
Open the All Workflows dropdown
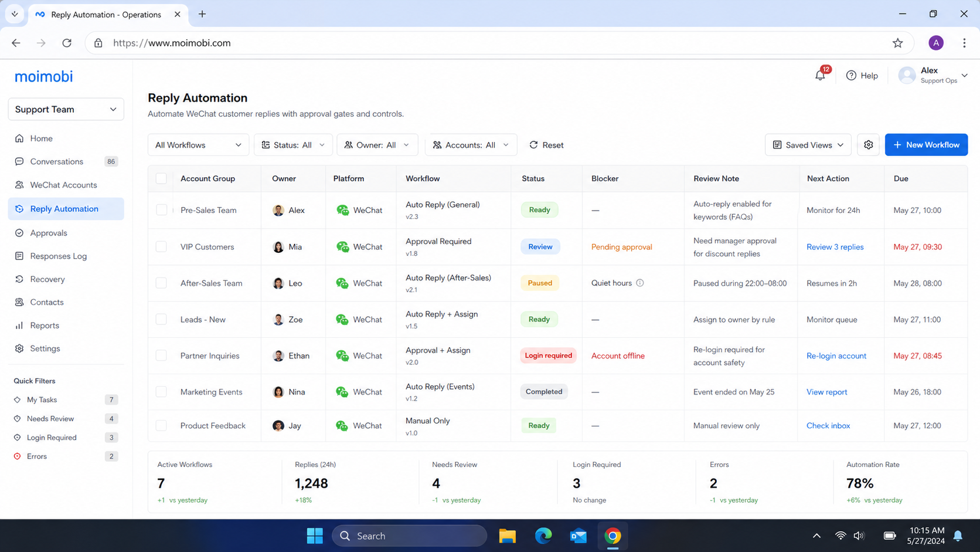point(198,145)
